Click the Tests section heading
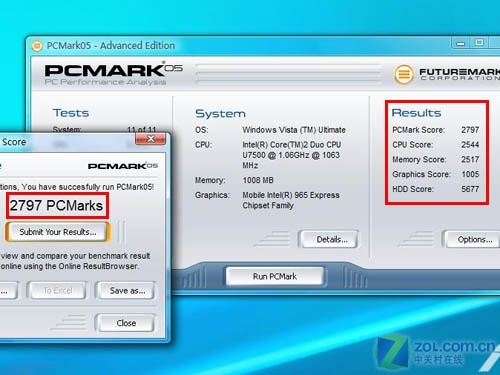Viewport: 500px width, 375px height. [71, 113]
